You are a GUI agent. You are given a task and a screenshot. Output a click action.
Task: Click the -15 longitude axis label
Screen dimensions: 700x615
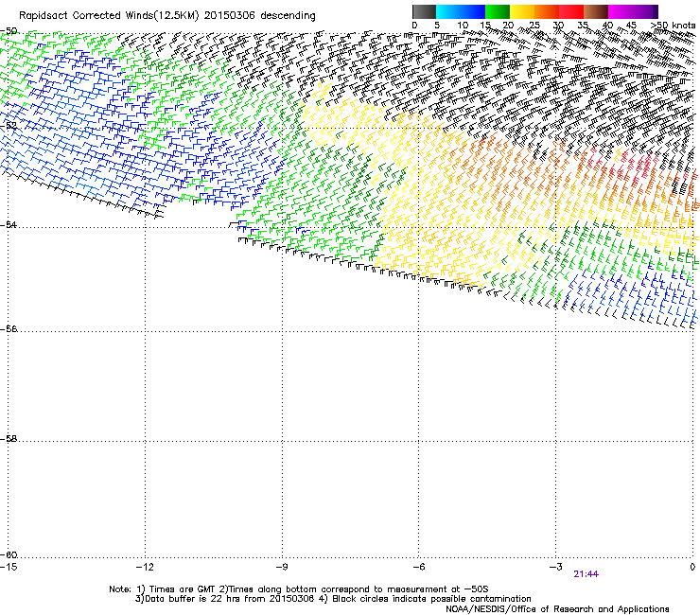click(9, 567)
